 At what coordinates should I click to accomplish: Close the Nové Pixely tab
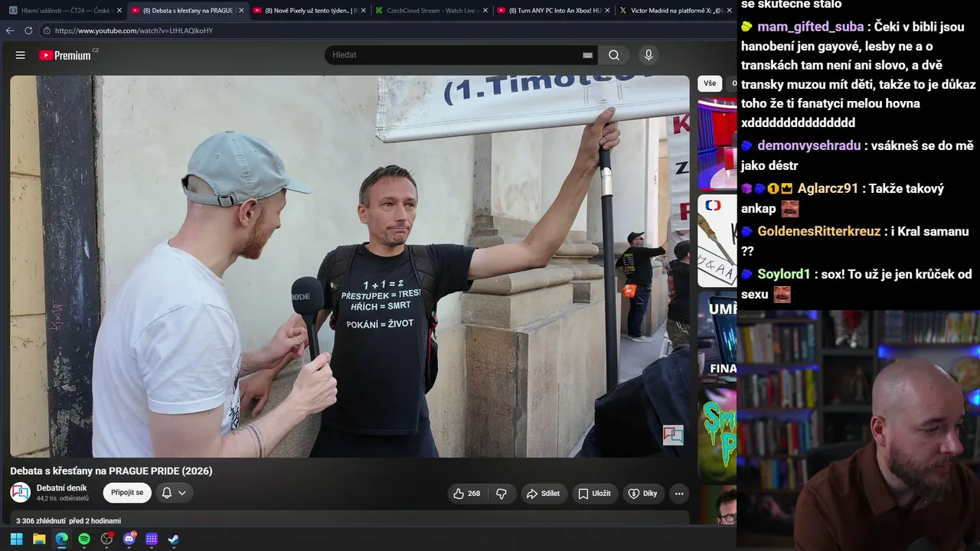coord(364,11)
